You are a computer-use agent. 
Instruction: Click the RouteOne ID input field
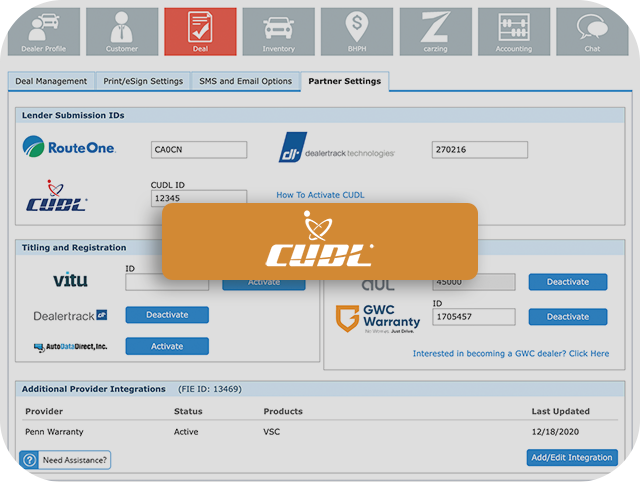tap(198, 150)
